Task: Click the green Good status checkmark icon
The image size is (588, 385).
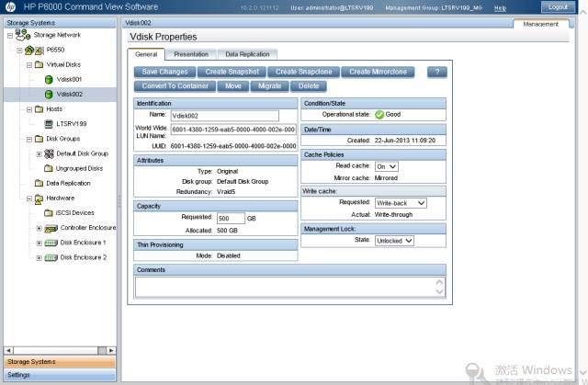Action: 379,115
